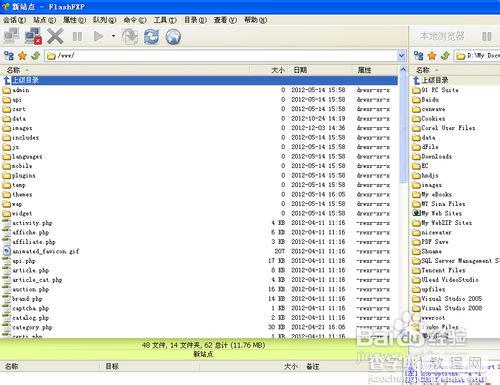Screen dimensions: 500x385
Task: Click local pane up-directory green arrow
Action: (x=445, y=56)
